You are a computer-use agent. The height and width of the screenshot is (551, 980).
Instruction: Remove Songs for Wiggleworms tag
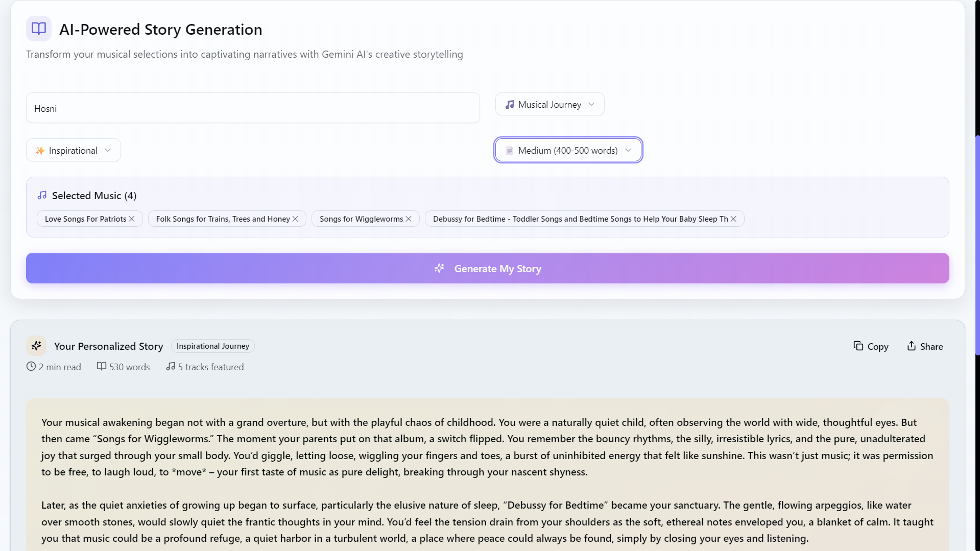point(409,219)
